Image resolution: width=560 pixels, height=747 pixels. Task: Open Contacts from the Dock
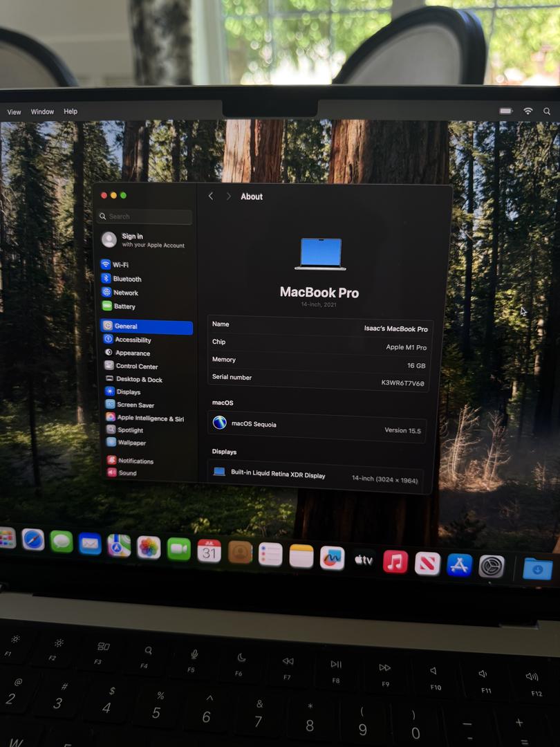tap(240, 553)
